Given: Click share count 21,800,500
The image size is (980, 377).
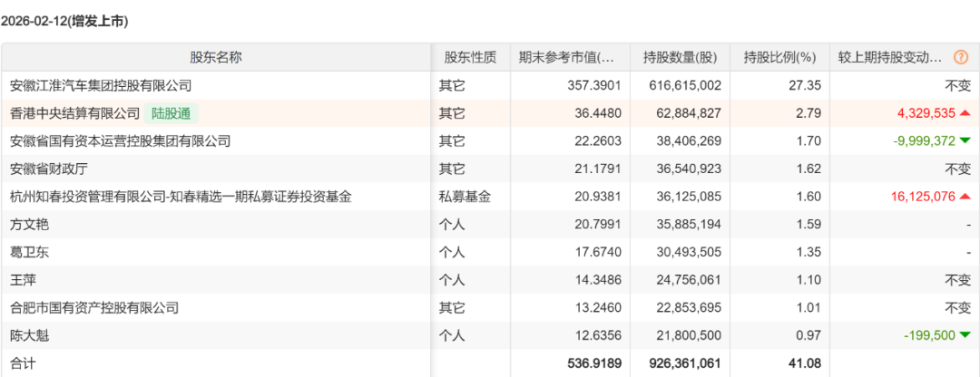Looking at the screenshot, I should coord(688,336).
